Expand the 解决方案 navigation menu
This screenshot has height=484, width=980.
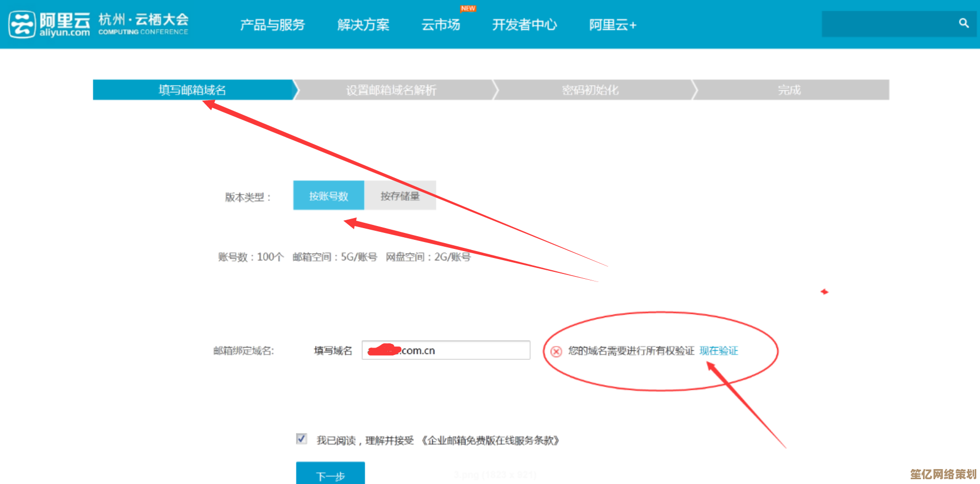point(363,25)
